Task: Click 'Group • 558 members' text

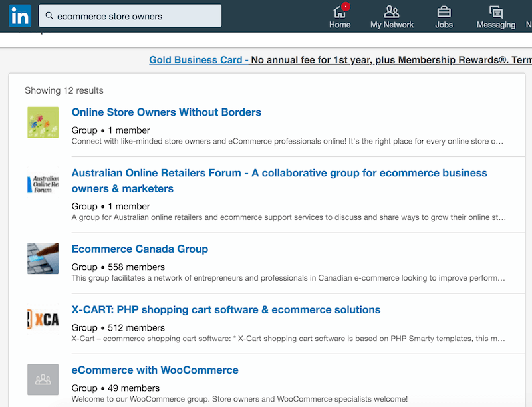Action: tap(118, 267)
